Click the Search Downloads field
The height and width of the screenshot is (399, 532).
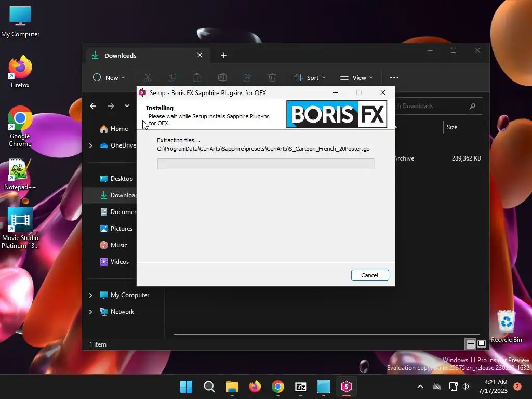click(x=438, y=106)
